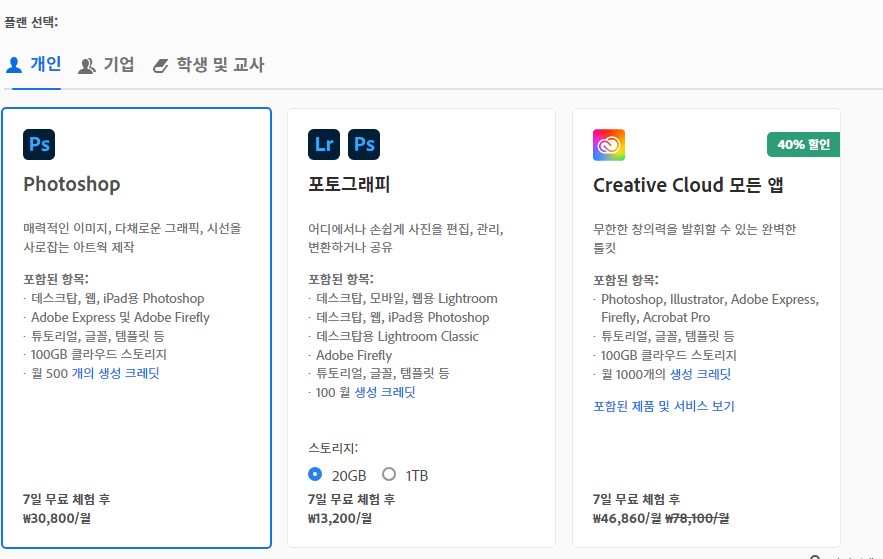Viewport: 883px width, 559px height.
Task: Click the group icon beside 기업
Action: pos(87,66)
